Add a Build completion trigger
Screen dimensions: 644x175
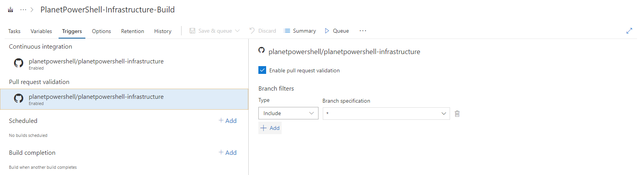point(227,152)
